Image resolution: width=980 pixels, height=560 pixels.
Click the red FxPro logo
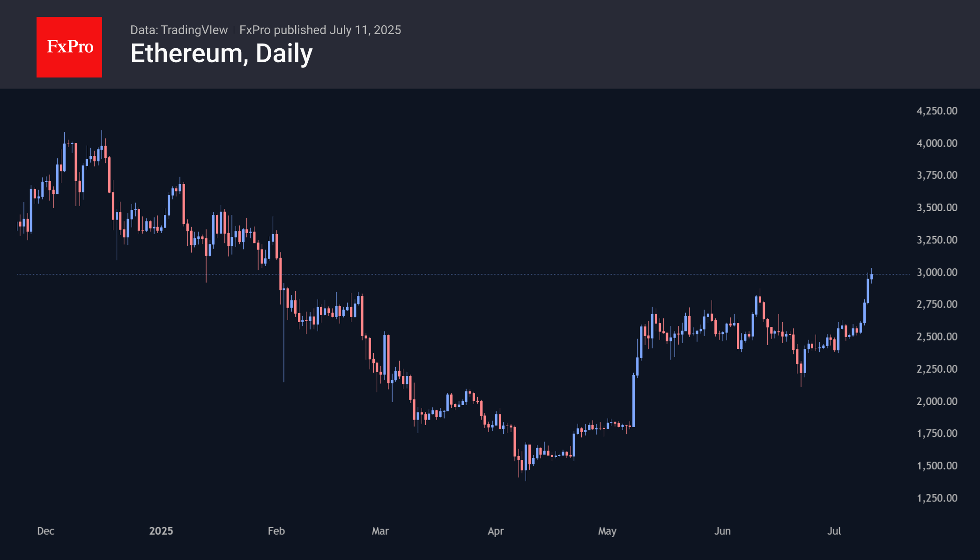pos(69,47)
